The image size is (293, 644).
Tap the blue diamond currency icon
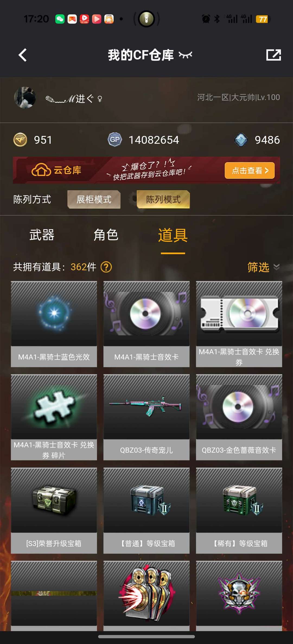click(241, 140)
